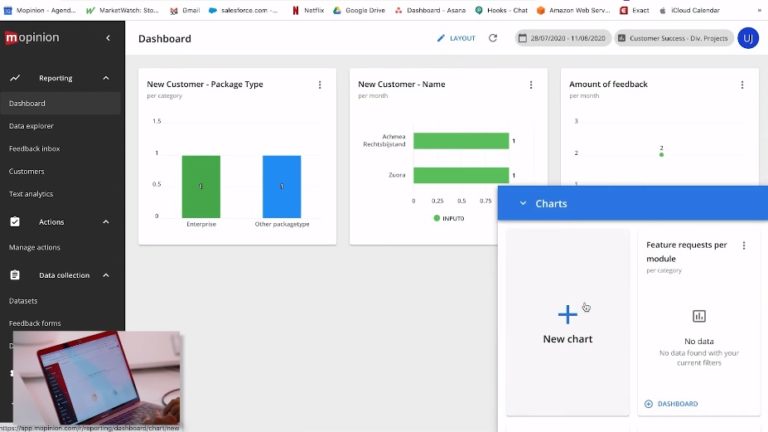
Task: Open the UJ user avatar menu
Action: (x=747, y=38)
